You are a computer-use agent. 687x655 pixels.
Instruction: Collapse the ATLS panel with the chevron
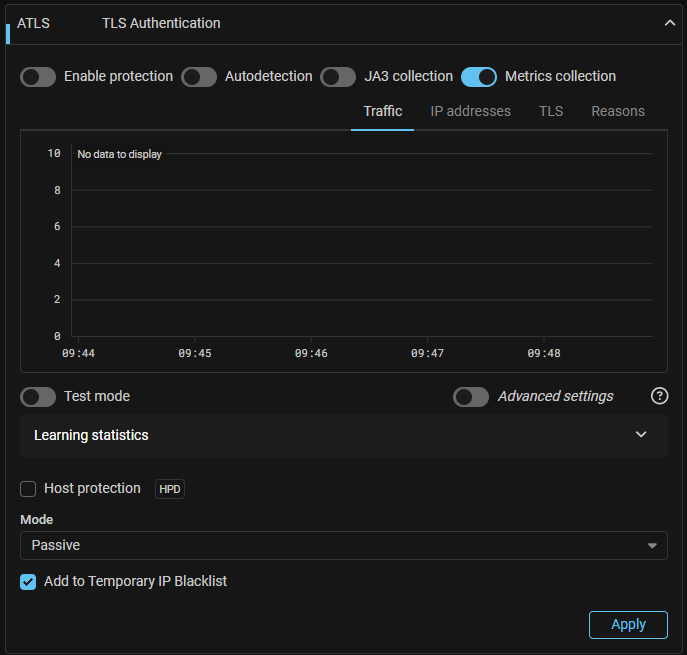click(670, 23)
